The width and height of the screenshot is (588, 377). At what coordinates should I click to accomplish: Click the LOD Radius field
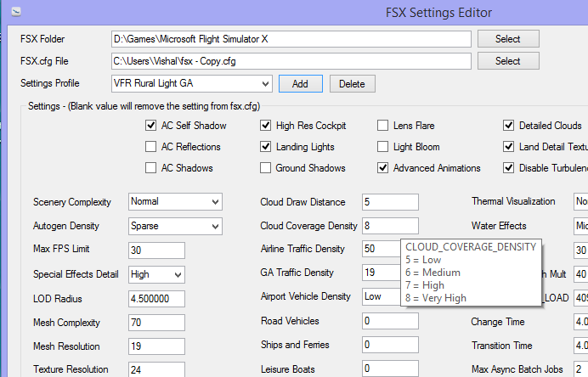[x=156, y=299]
